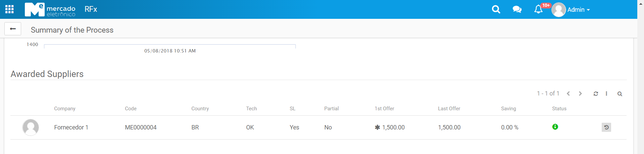
Task: Click the undo award icon for Fornecedor 1
Action: click(x=606, y=127)
